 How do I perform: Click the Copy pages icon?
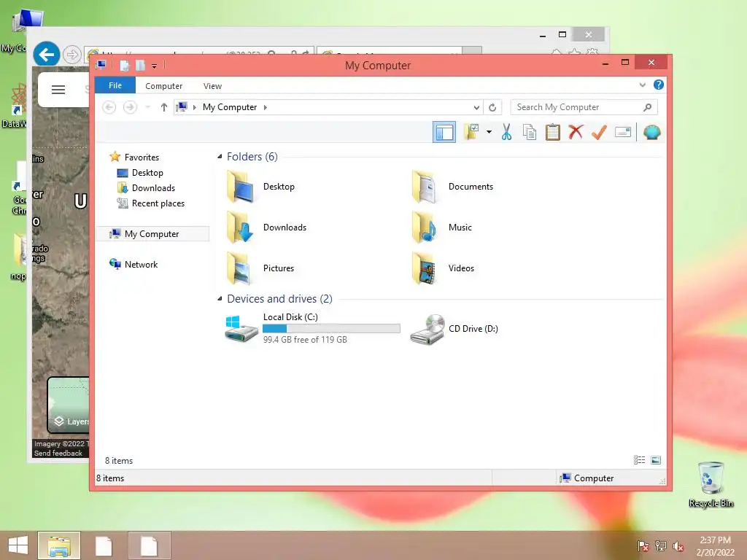click(x=530, y=132)
